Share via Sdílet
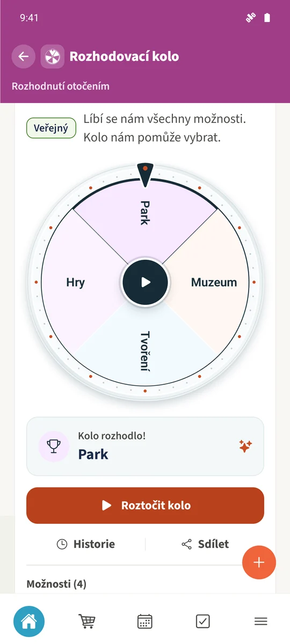Viewport: 290px width, 644px height. pos(205,544)
